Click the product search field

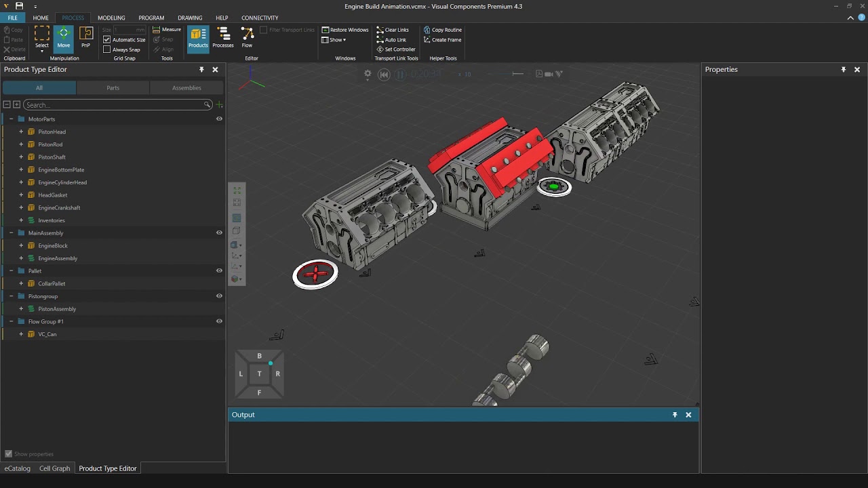[x=117, y=105]
